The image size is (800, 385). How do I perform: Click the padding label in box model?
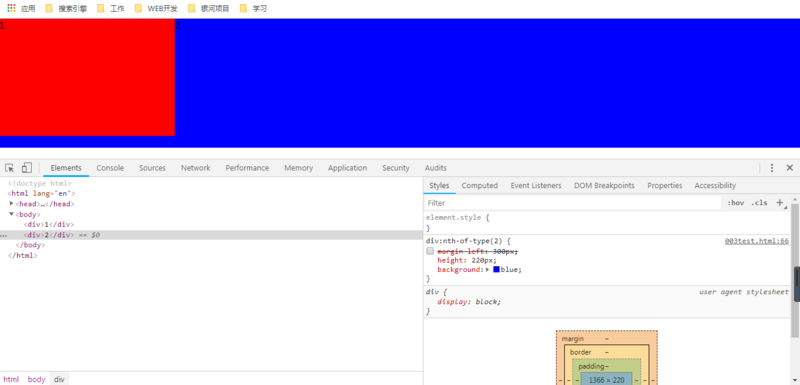pyautogui.click(x=591, y=366)
